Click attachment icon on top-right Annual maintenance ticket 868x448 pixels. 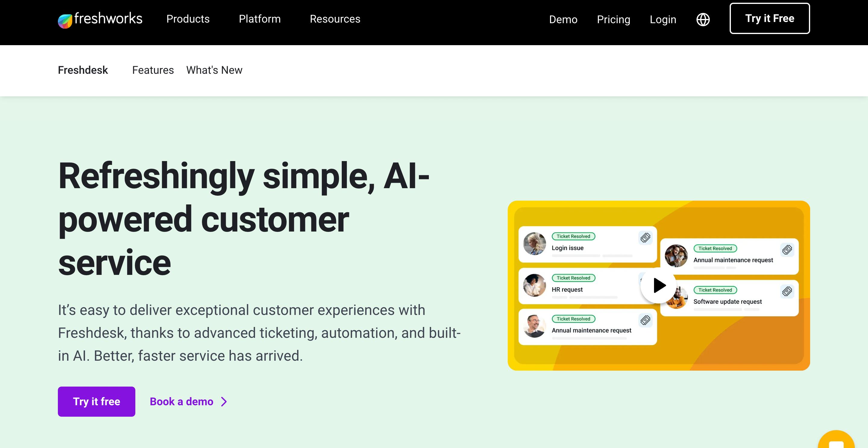(787, 250)
